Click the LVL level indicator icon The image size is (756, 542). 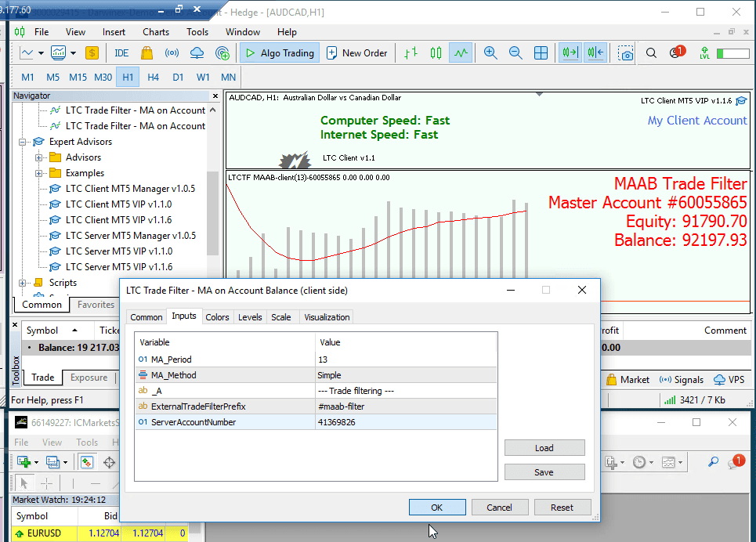coord(704,53)
